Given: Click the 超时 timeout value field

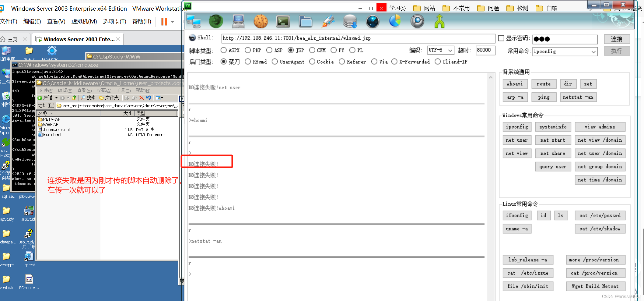Looking at the screenshot, I should coord(485,50).
